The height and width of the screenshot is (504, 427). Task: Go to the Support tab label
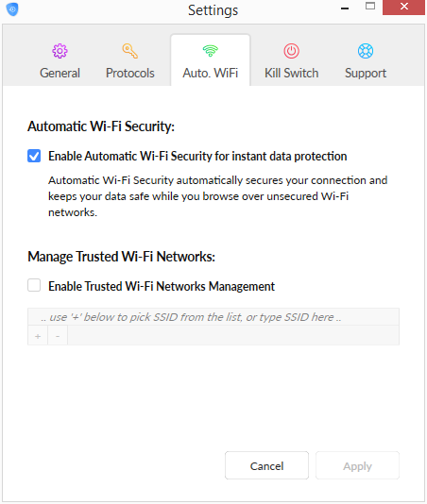coord(366,74)
